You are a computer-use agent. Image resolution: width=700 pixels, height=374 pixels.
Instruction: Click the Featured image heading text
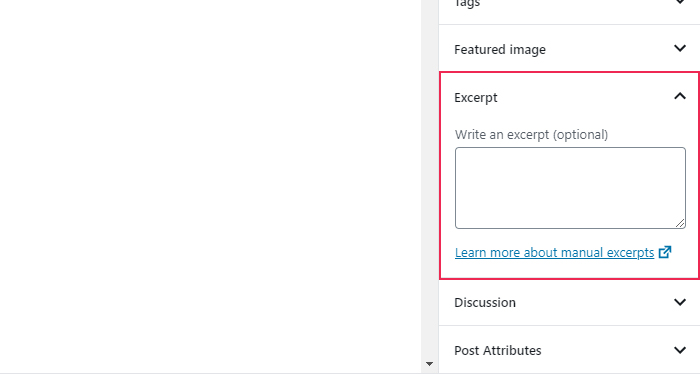500,50
